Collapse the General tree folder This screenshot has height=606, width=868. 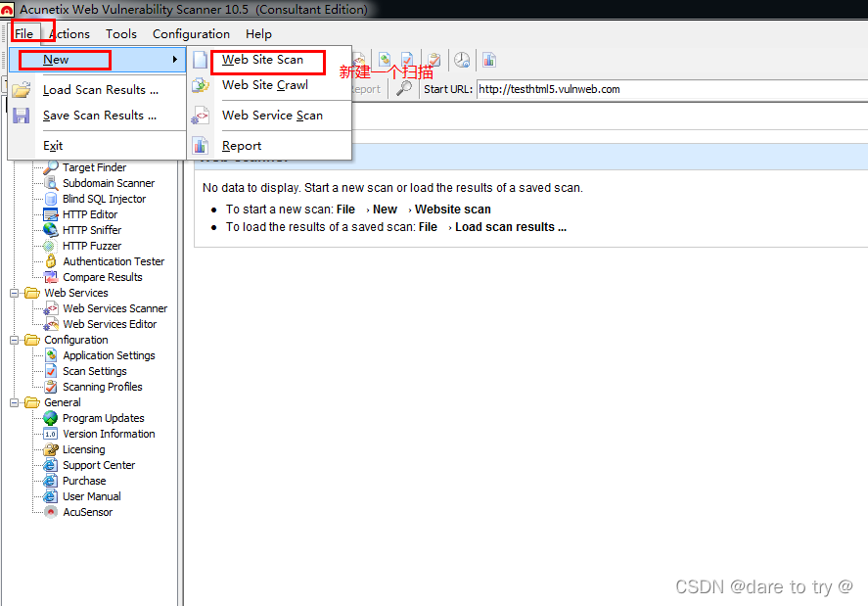pyautogui.click(x=15, y=402)
